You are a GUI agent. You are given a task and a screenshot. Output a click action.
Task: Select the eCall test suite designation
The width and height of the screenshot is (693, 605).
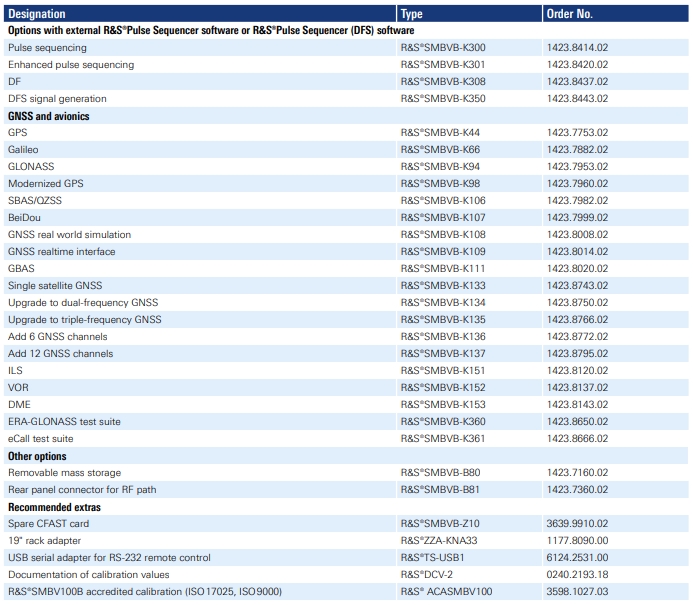pos(41,439)
